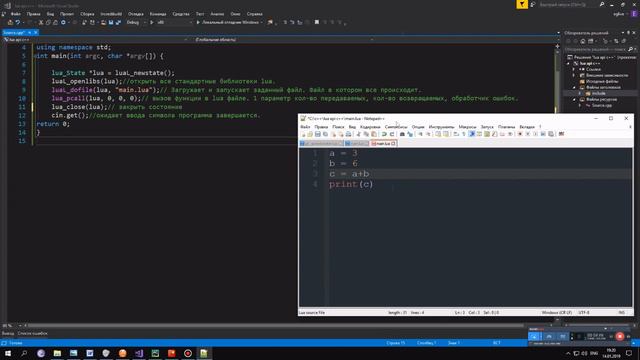Click Find binoculars icon in Notepad++

(402, 134)
